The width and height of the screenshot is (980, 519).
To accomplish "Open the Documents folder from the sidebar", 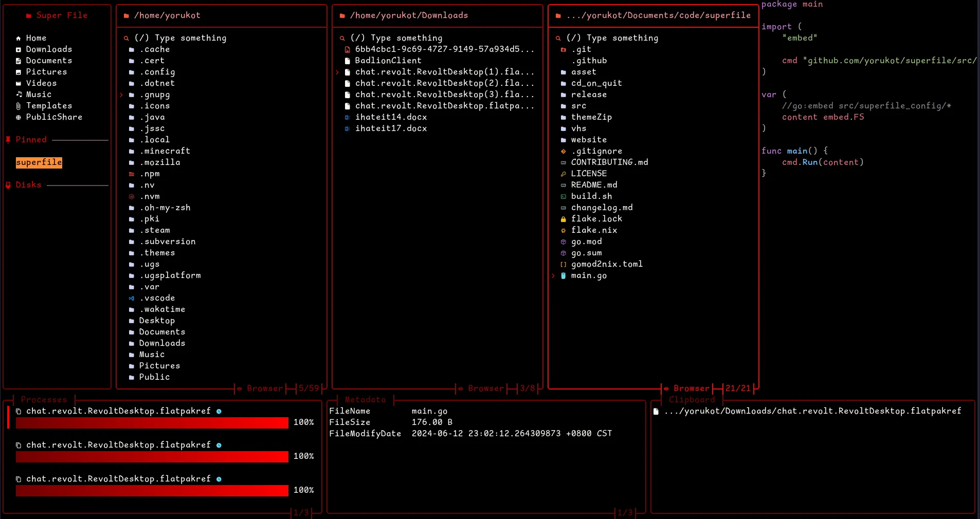I will (x=49, y=60).
